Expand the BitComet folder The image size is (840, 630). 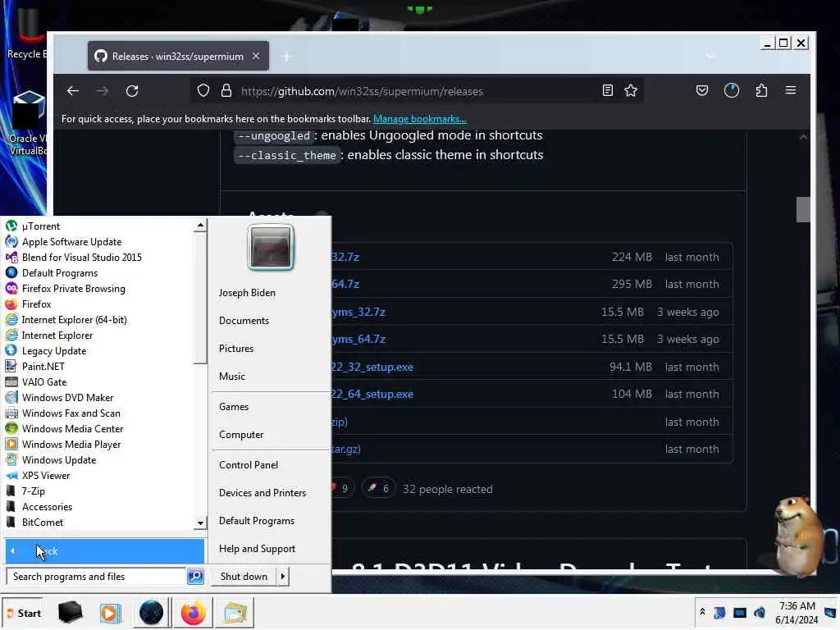pyautogui.click(x=43, y=522)
